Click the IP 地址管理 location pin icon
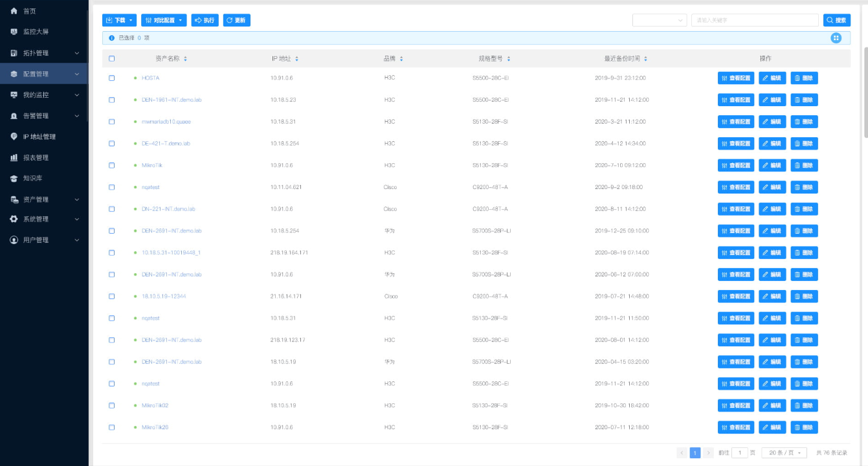The image size is (868, 466). pyautogui.click(x=14, y=137)
